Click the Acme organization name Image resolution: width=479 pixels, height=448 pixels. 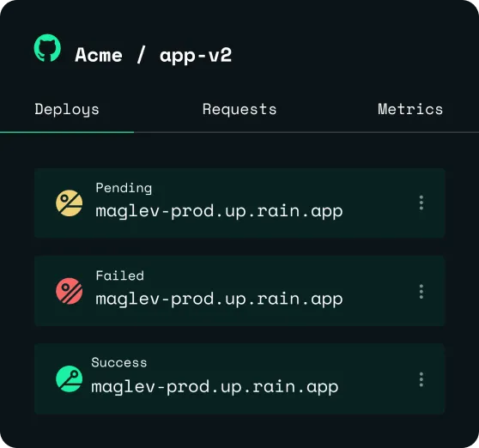[99, 55]
